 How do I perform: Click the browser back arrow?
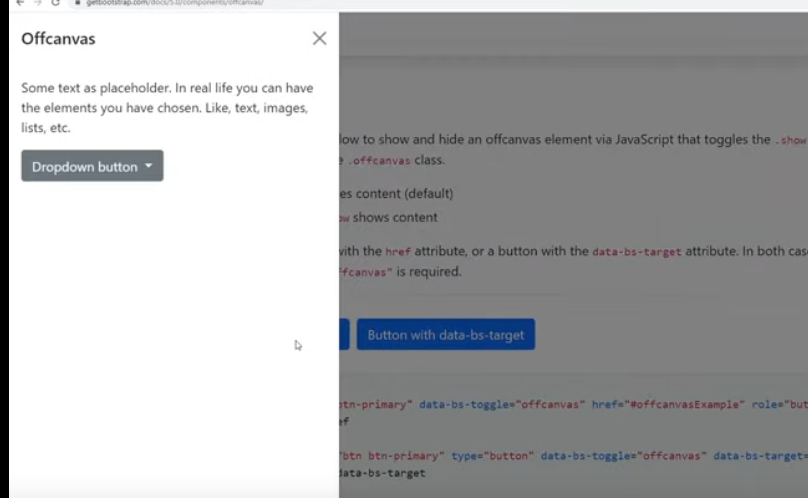(x=19, y=4)
